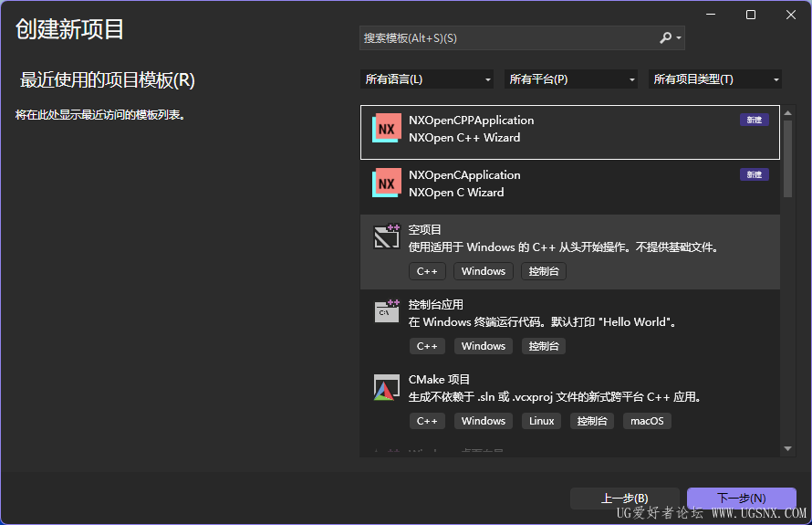Click template list scroll down arrow
This screenshot has width=812, height=525.
click(787, 449)
